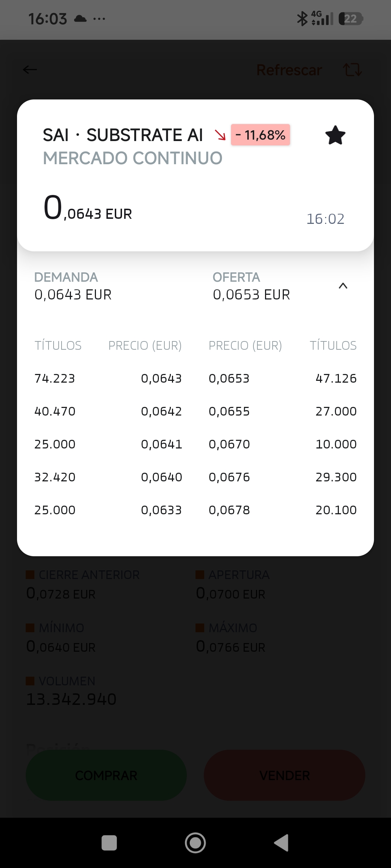This screenshot has width=391, height=868.
Task: Tap the COMPRAR button
Action: [x=106, y=775]
